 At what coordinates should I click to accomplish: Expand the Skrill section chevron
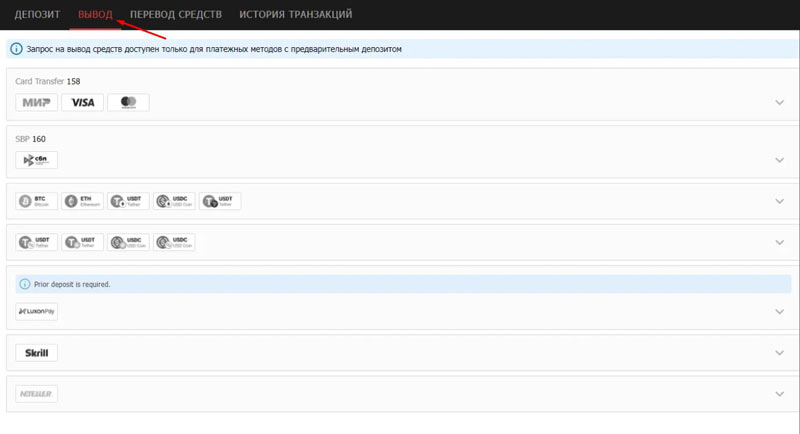click(x=780, y=352)
